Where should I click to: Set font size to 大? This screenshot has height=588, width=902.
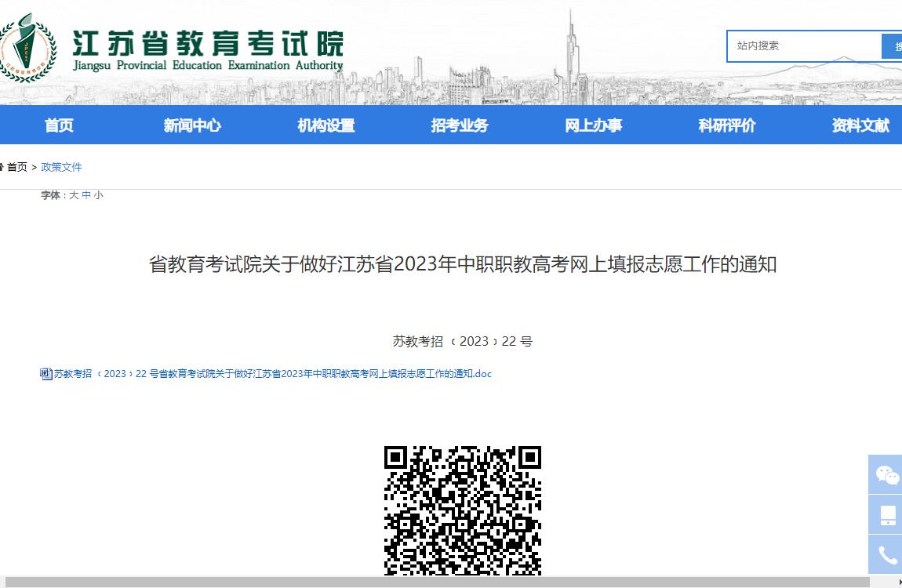(74, 195)
